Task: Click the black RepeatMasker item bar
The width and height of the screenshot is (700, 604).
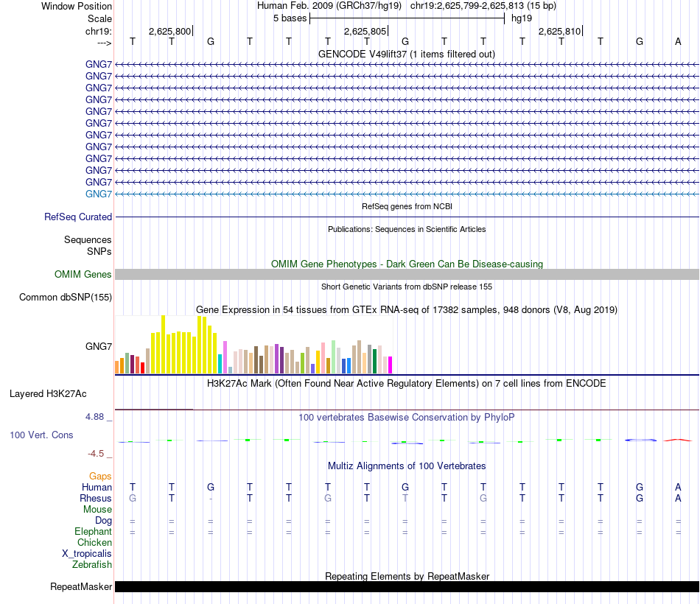Action: 407,586
